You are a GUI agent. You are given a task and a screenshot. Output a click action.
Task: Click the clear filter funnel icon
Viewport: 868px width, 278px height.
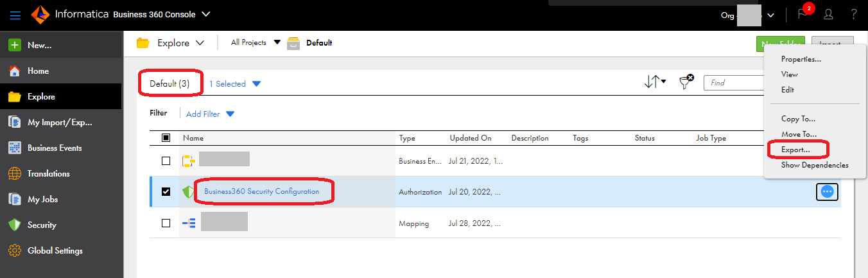[686, 82]
